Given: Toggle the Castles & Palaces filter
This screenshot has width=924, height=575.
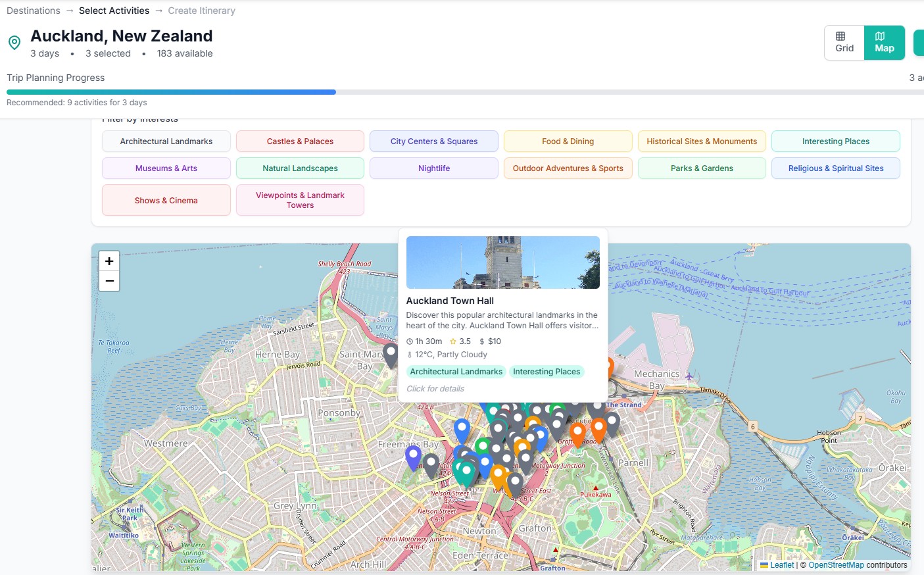Looking at the screenshot, I should (300, 141).
